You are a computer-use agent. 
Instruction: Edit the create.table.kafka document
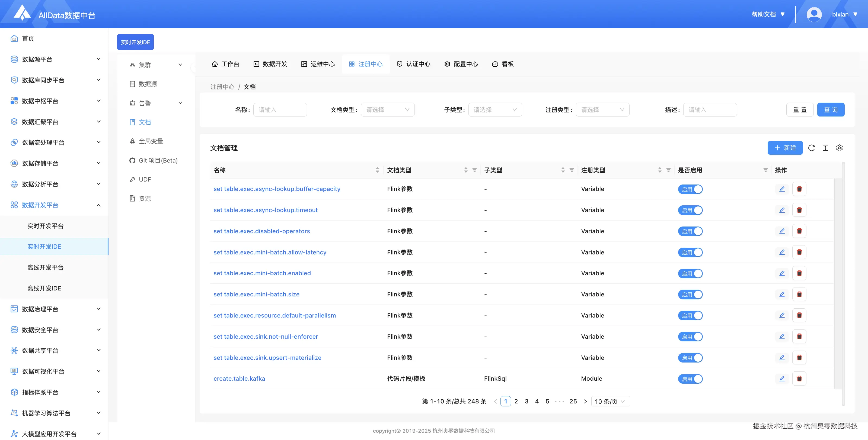782,378
